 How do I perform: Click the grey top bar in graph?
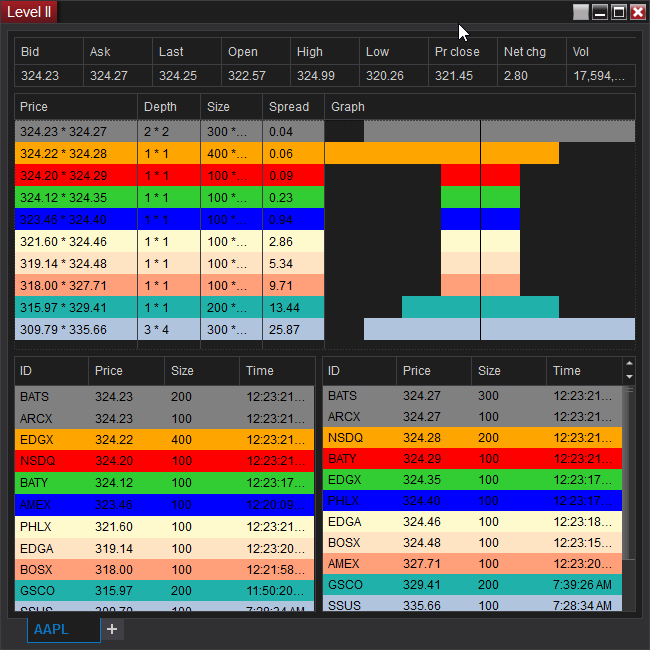point(499,131)
